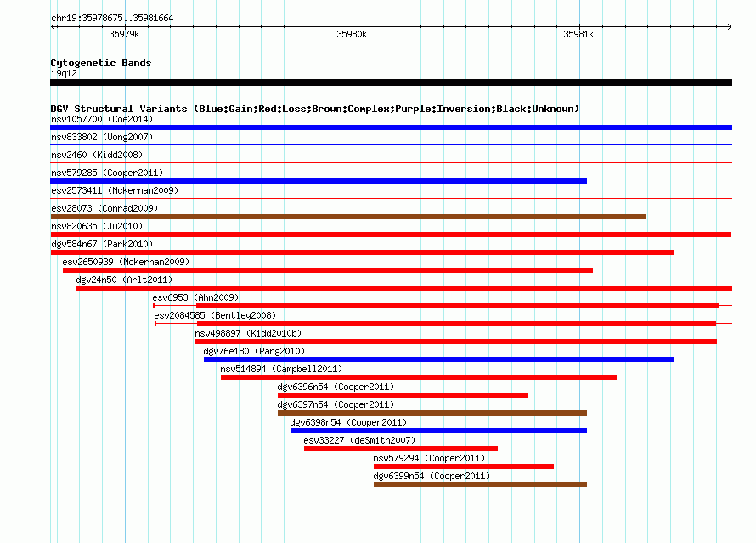Screen dimensions: 756x543
Task: Click nsv579294 (Cooper2011) red bar
Action: click(463, 467)
